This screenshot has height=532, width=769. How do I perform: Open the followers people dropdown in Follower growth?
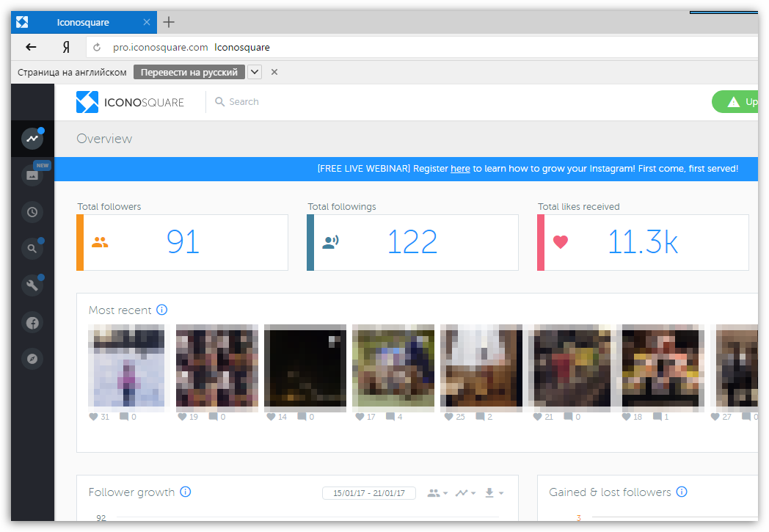tap(437, 493)
